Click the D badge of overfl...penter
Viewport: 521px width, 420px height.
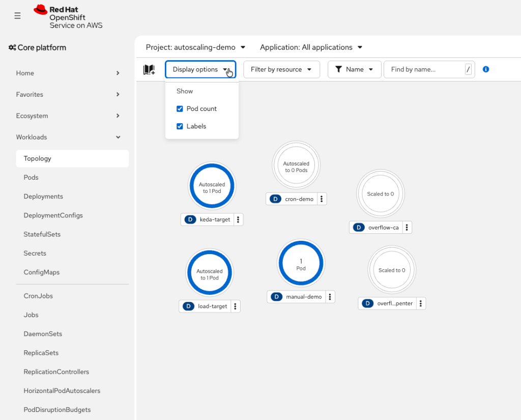(x=367, y=303)
